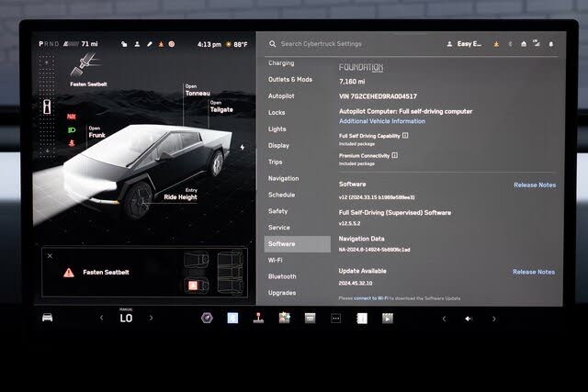Decrease the cabin temperature with left chevron
The height and width of the screenshot is (392, 588).
pos(102,318)
